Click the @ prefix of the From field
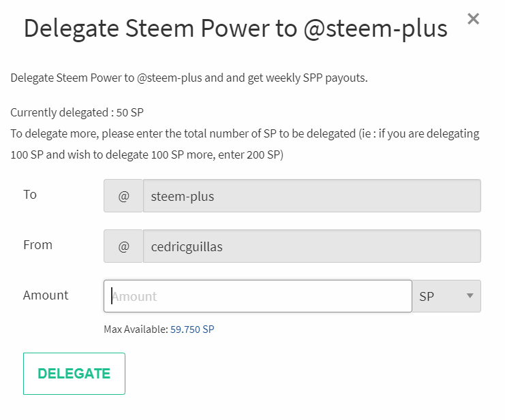Viewport: 505px width, 420px height. pos(123,246)
